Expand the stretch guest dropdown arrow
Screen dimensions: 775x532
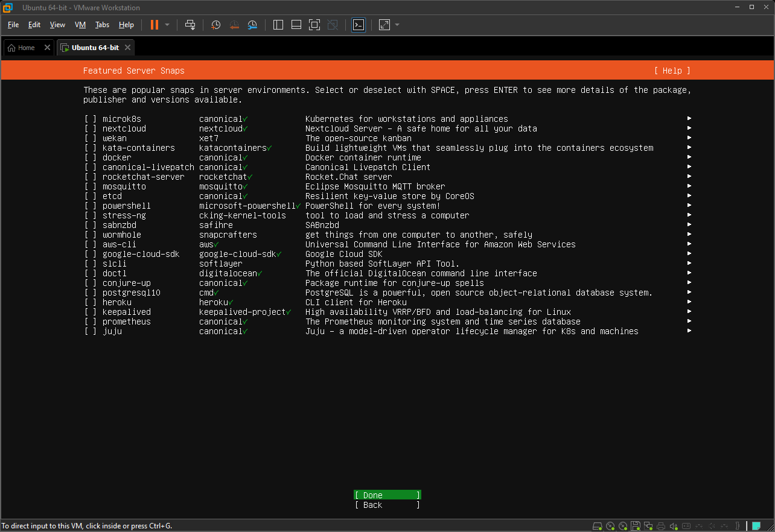(397, 25)
